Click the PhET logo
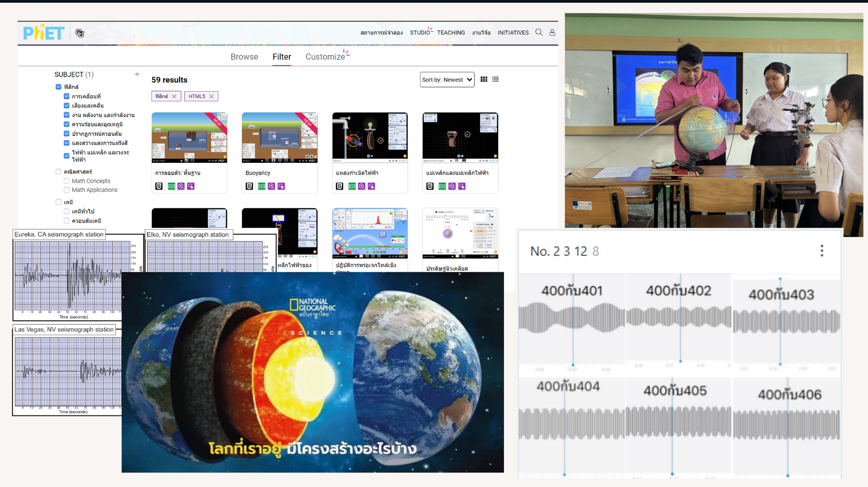 pos(43,33)
